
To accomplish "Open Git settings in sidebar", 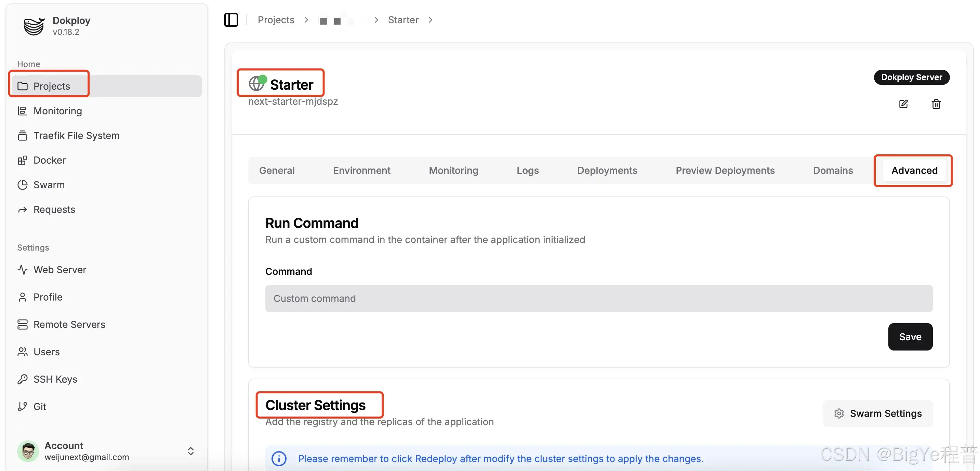I will tap(40, 407).
